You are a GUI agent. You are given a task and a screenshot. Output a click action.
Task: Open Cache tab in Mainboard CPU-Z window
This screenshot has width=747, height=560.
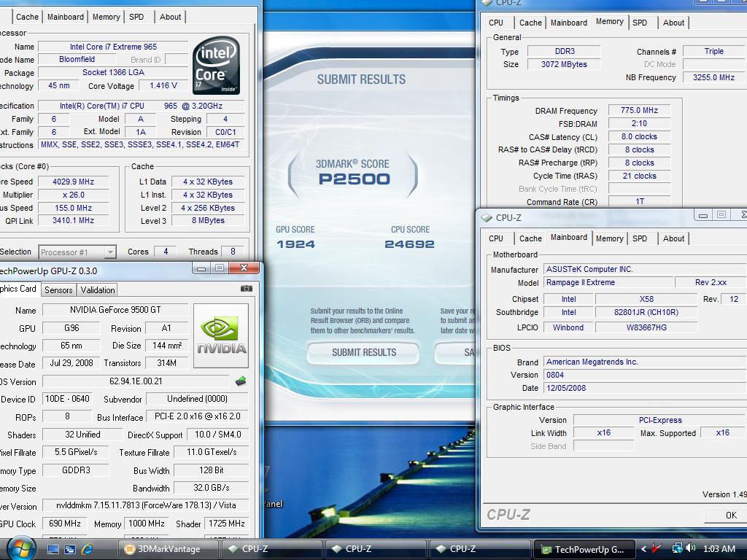(530, 238)
